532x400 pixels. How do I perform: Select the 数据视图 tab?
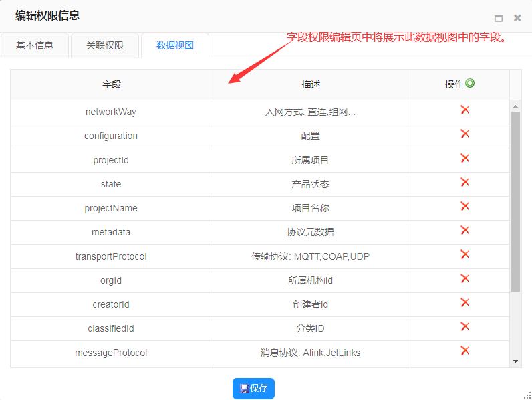[175, 46]
